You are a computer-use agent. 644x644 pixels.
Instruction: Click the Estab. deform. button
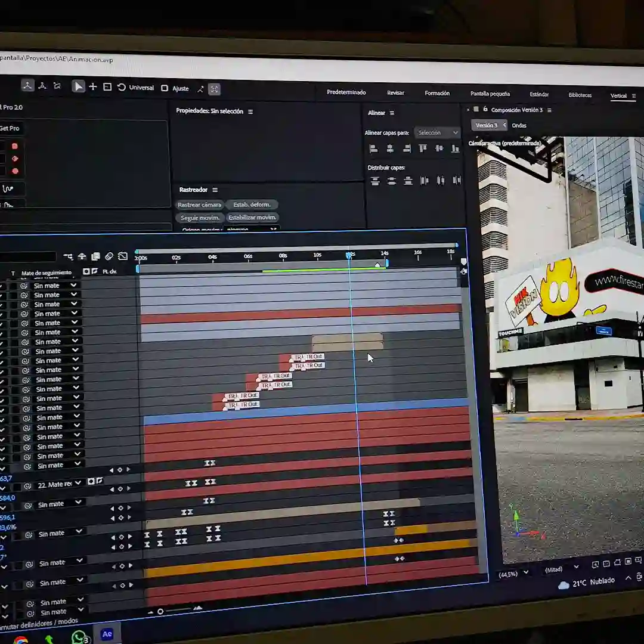click(252, 205)
